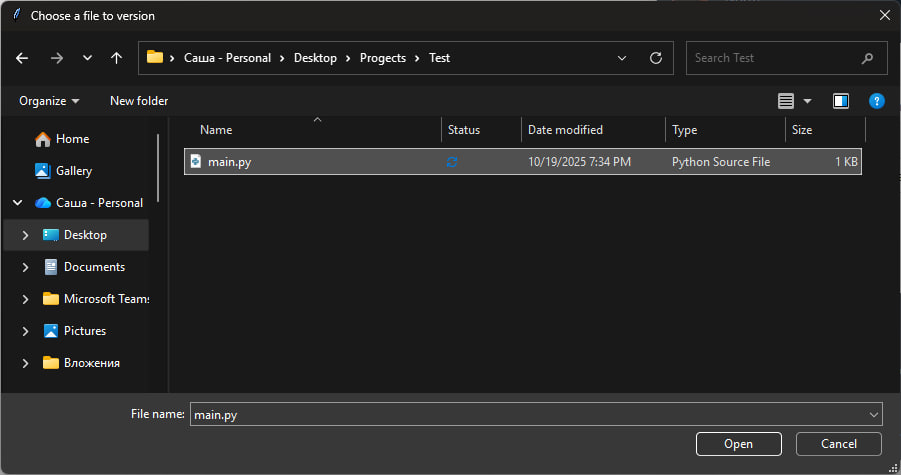Click the Open button
901x475 pixels.
[738, 444]
